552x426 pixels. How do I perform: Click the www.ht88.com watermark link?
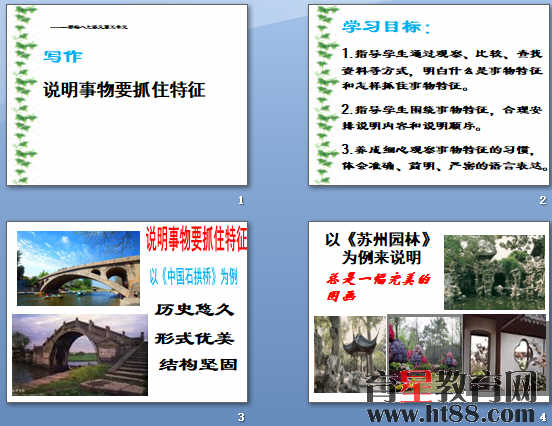coord(451,414)
